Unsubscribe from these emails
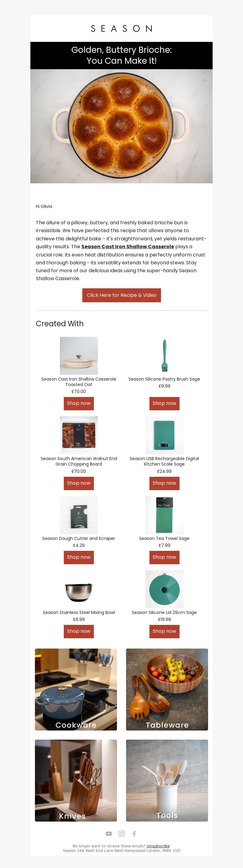This screenshot has width=243, height=868. pos(158,846)
